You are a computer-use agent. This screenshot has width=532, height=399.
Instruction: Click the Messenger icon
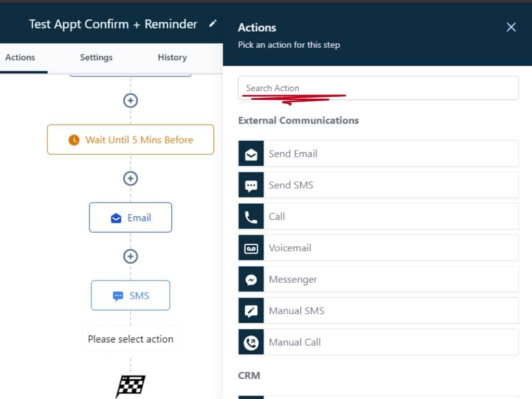click(x=251, y=280)
